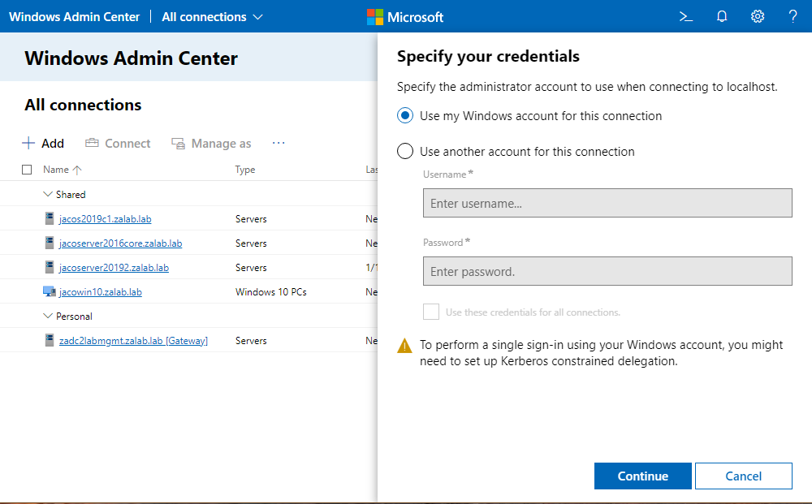This screenshot has height=504, width=812.
Task: Click the Enter username field
Action: point(607,203)
